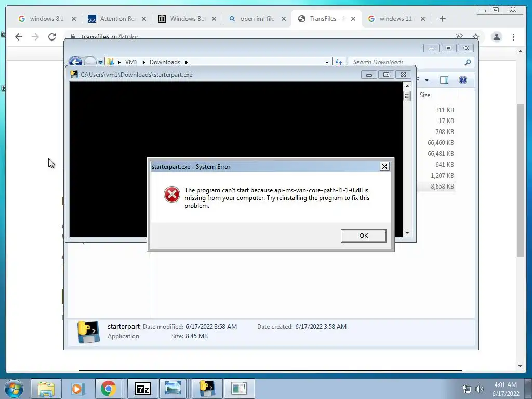This screenshot has width=532, height=399.
Task: Share this page from Chrome's address bar
Action: [x=459, y=37]
